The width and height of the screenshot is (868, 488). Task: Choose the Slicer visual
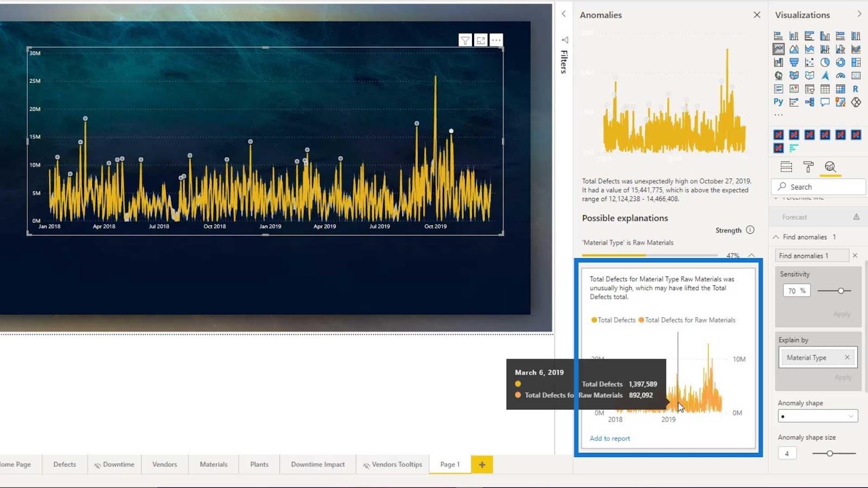click(809, 89)
